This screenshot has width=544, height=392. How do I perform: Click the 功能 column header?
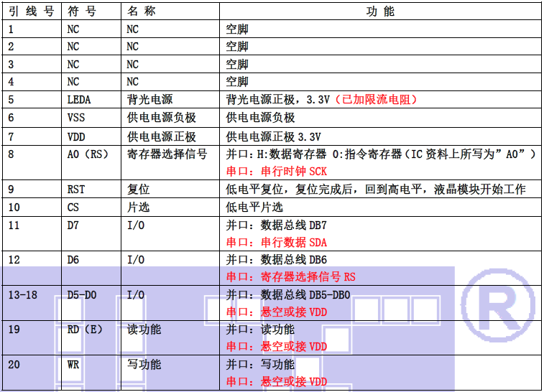(x=379, y=11)
